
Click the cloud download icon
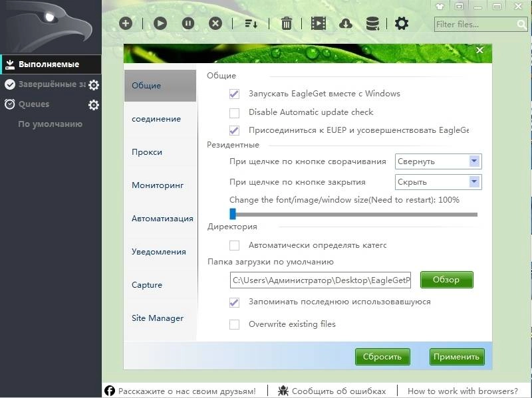coord(345,23)
